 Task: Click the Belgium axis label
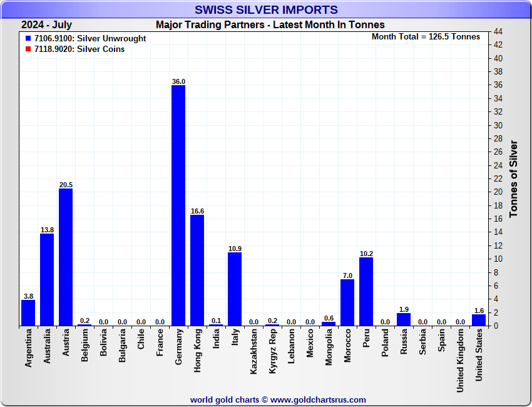[x=85, y=345]
